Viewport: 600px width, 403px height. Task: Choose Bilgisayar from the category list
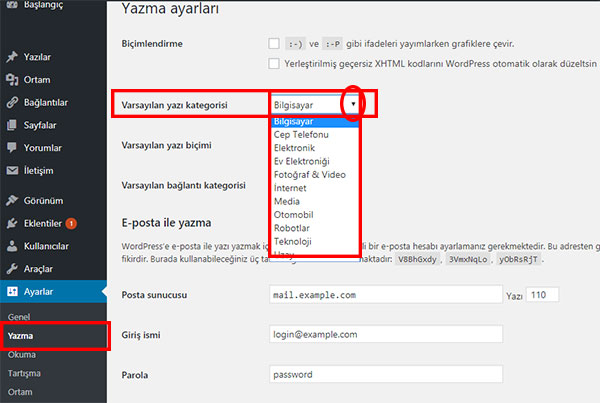pos(315,122)
